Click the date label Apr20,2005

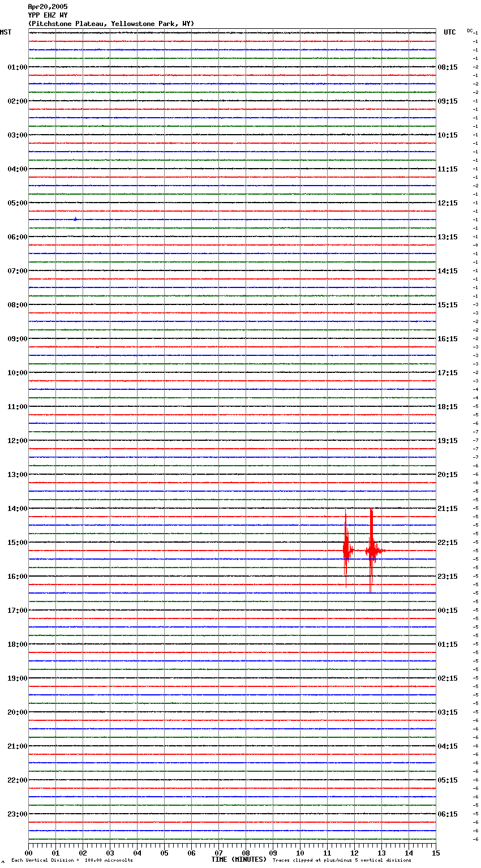click(x=48, y=7)
